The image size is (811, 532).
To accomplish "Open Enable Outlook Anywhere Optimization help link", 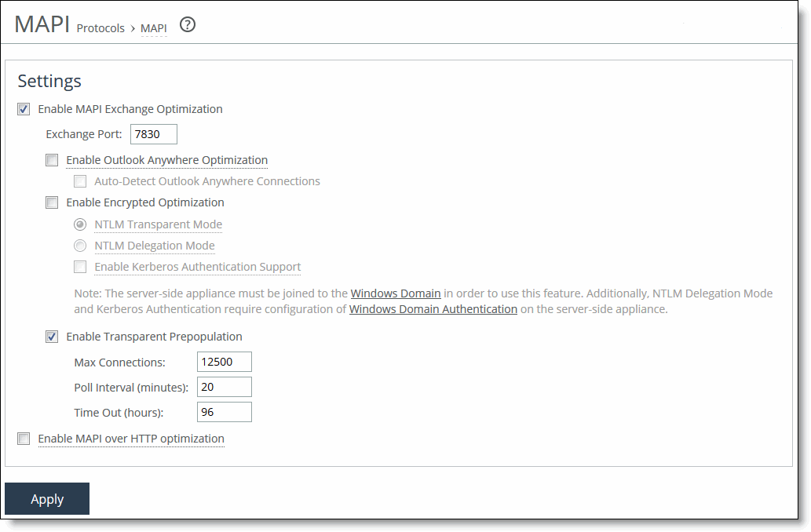I will pyautogui.click(x=166, y=160).
